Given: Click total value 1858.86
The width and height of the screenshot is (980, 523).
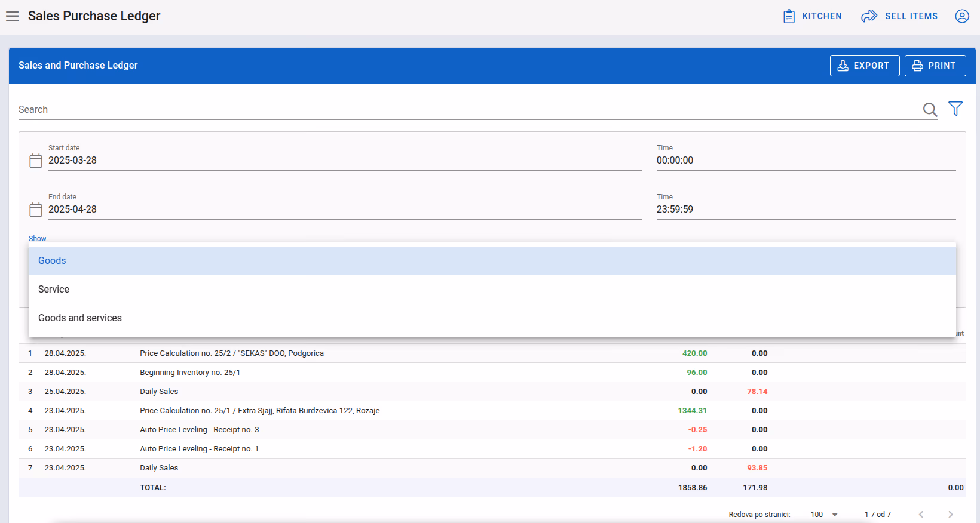Looking at the screenshot, I should tap(693, 488).
